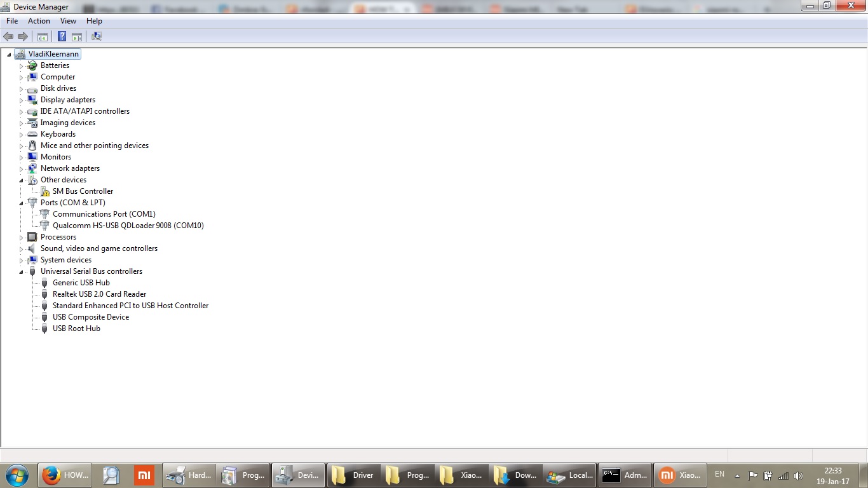The height and width of the screenshot is (488, 868).
Task: Click the power plug tray icon
Action: 768,475
